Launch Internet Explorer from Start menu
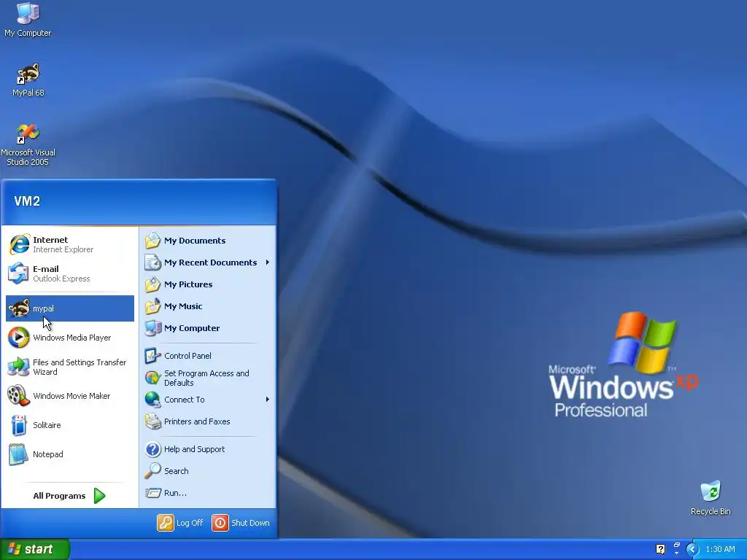Image resolution: width=747 pixels, height=560 pixels. [x=70, y=244]
